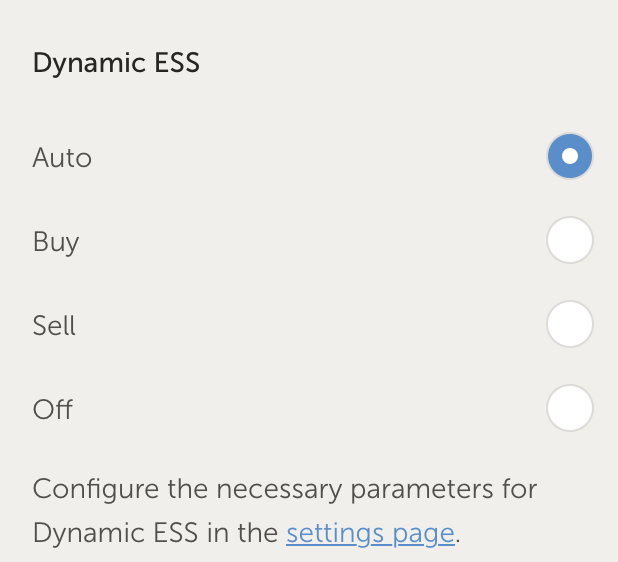Click "Dynamic ESS" in the description sentence
The image size is (618, 562).
109,533
